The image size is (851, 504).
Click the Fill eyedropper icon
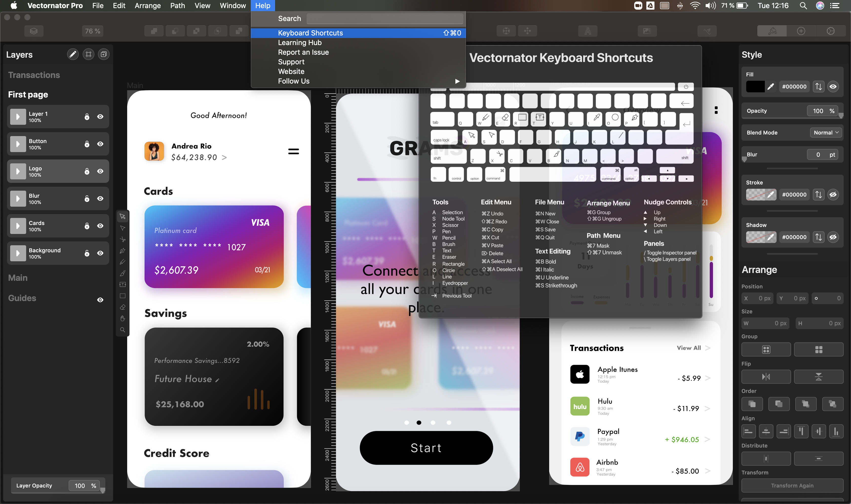(x=770, y=87)
